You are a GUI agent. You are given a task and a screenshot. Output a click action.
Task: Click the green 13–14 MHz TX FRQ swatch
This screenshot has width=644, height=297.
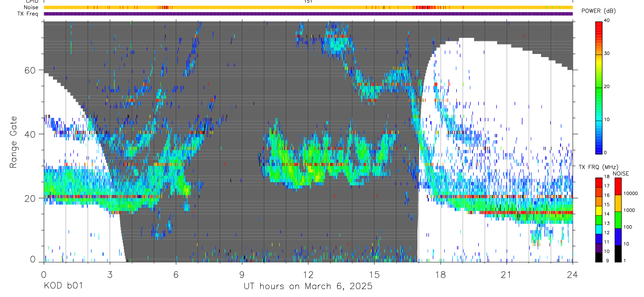(x=598, y=219)
